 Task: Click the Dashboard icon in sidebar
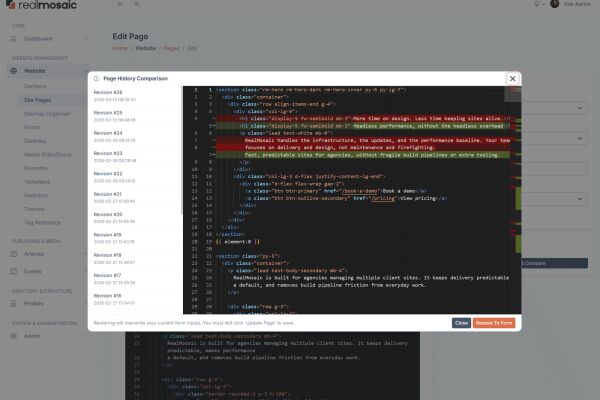click(17, 39)
